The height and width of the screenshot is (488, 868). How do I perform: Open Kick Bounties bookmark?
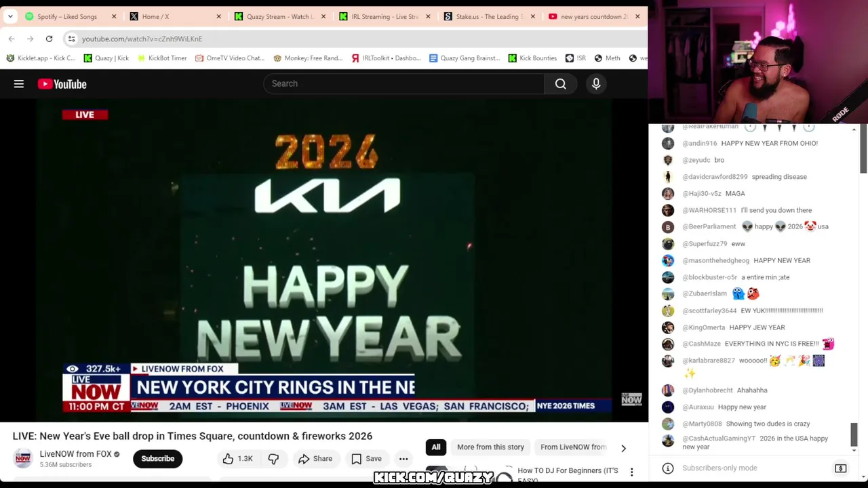[532, 58]
